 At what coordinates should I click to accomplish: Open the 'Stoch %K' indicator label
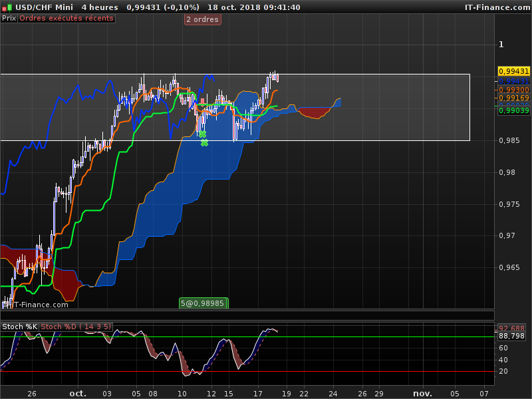tap(19, 327)
